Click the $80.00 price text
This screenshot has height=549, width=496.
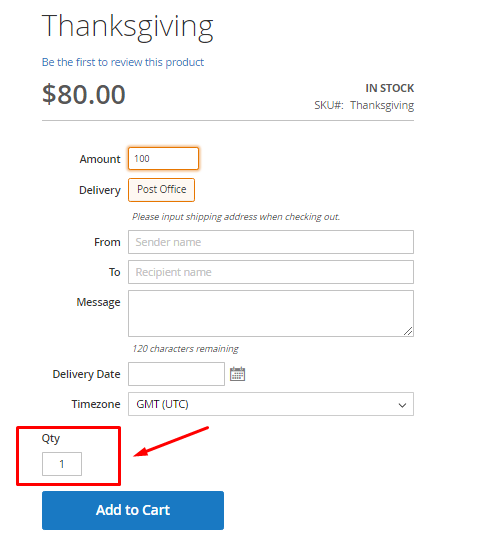[84, 94]
